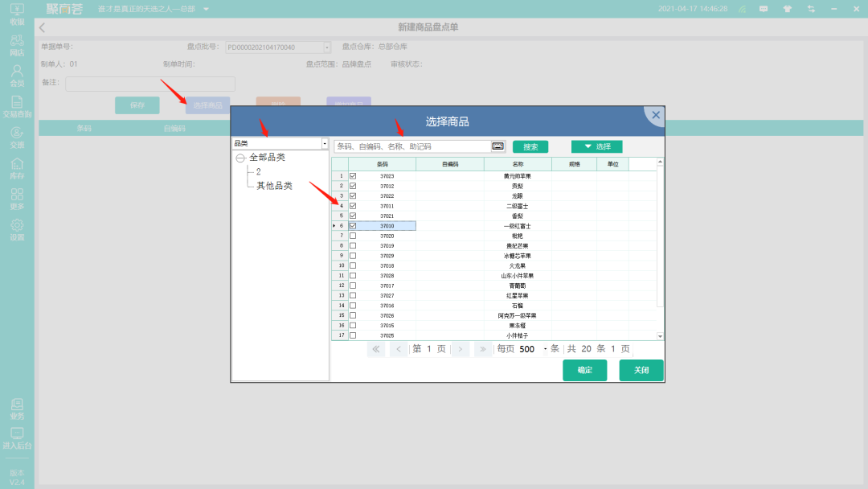Open the 库存 inventory sidebar icon
The image size is (868, 489).
[x=17, y=168]
